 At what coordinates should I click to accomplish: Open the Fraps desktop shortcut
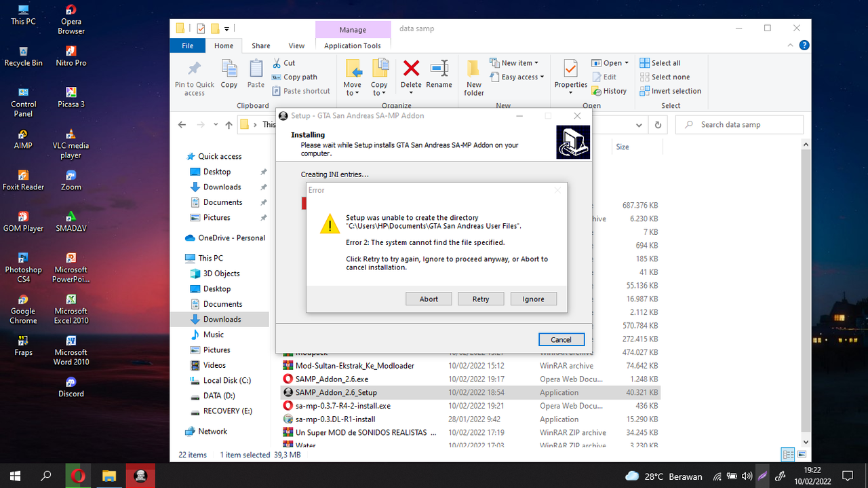pos(23,345)
